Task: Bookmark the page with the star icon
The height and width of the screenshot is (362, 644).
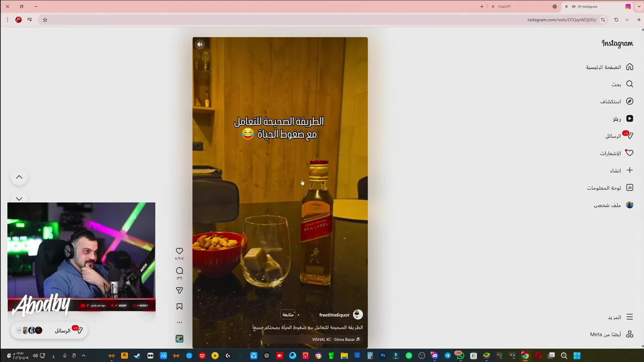Action: (45, 20)
